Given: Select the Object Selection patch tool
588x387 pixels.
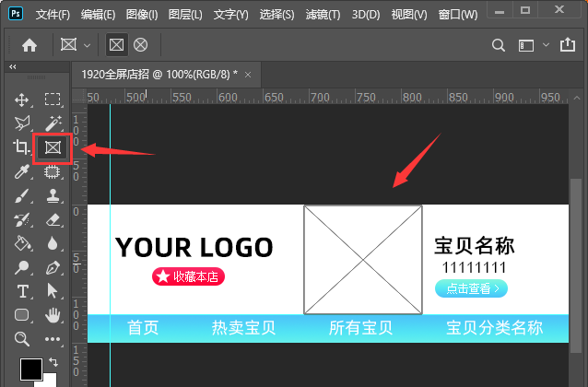Looking at the screenshot, I should [x=53, y=171].
